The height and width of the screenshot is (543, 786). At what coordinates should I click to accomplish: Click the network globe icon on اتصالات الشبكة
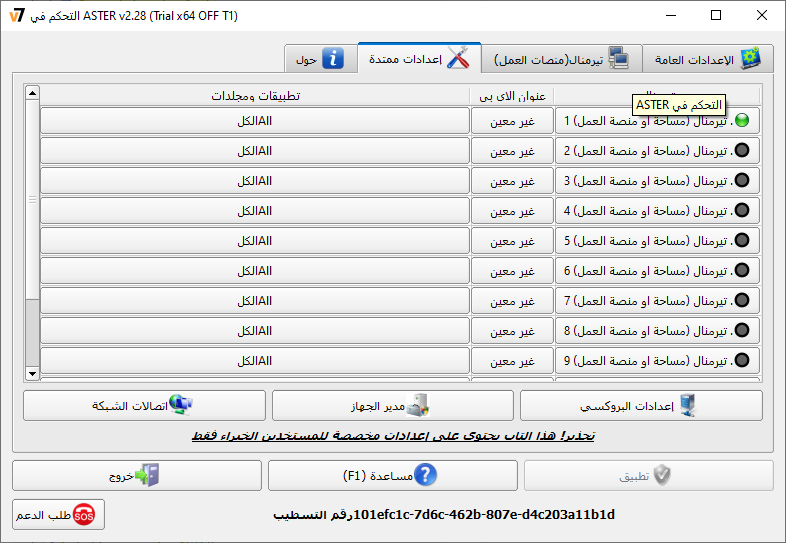[x=181, y=405]
